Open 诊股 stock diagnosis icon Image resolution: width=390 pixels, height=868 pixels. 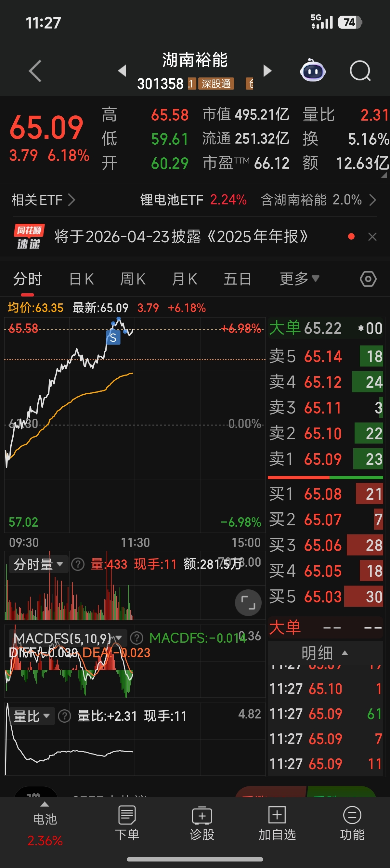coord(202,822)
